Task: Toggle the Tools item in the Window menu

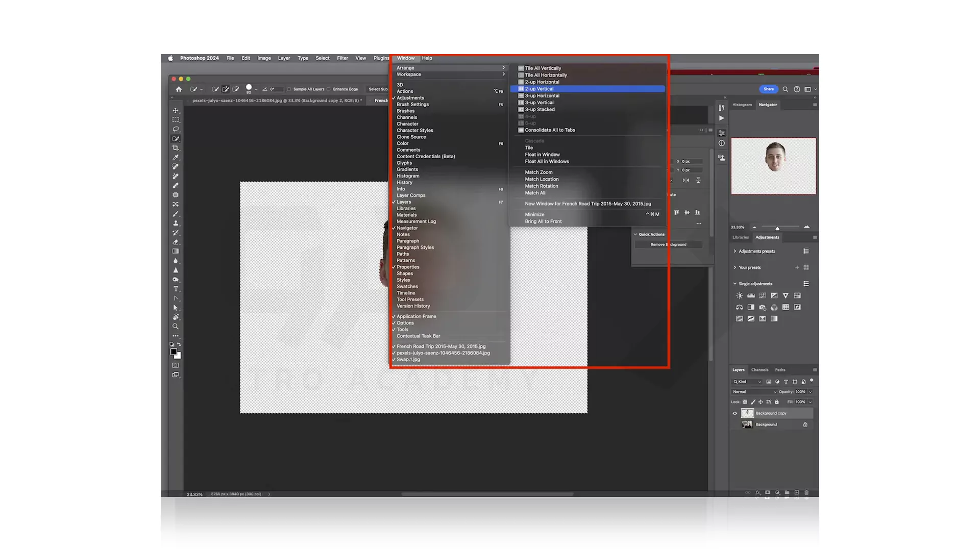Action: coord(450,330)
